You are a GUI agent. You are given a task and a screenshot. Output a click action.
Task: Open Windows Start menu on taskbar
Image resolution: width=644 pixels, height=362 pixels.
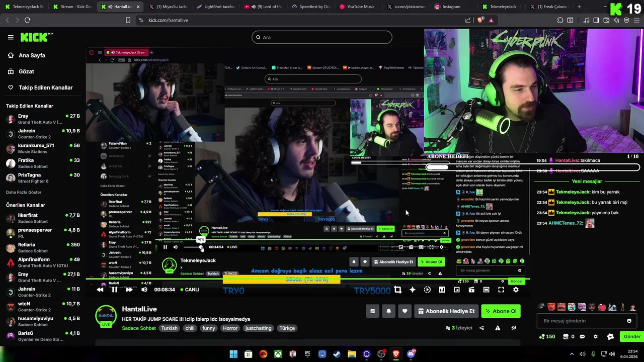(233, 354)
